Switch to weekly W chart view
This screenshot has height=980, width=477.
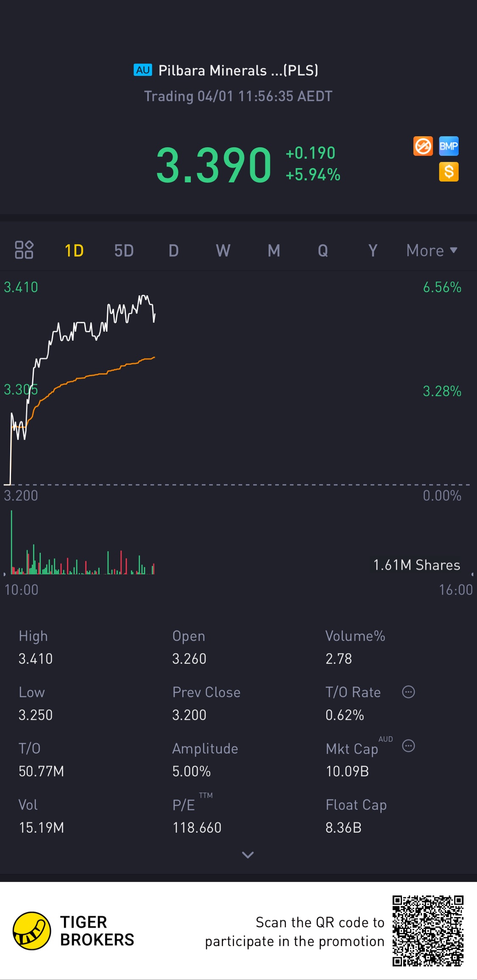click(x=223, y=251)
